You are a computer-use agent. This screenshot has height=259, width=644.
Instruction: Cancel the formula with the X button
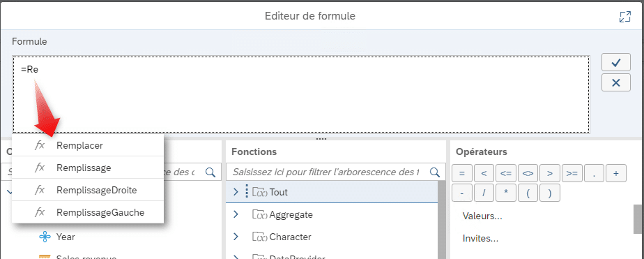[x=615, y=82]
